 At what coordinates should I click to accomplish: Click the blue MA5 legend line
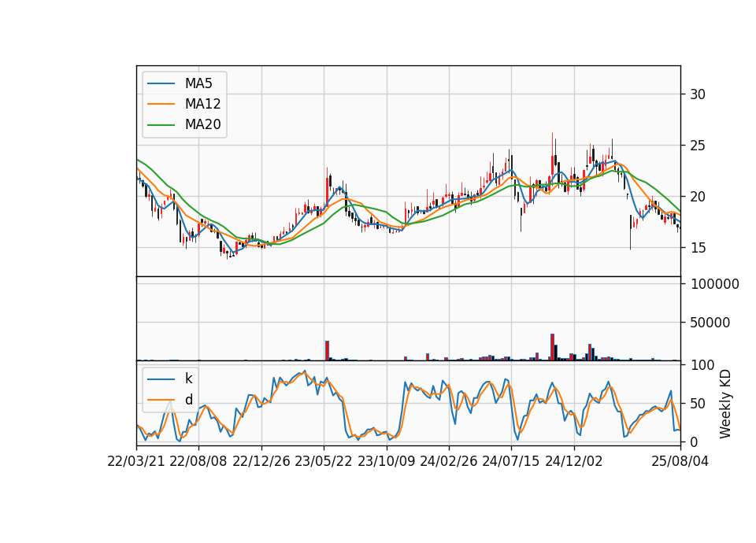(x=161, y=83)
